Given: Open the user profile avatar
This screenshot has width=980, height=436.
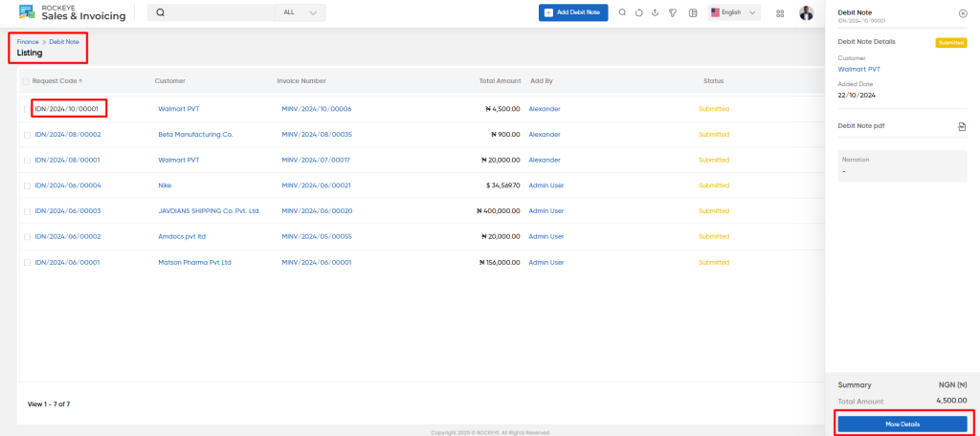Looking at the screenshot, I should tap(806, 12).
